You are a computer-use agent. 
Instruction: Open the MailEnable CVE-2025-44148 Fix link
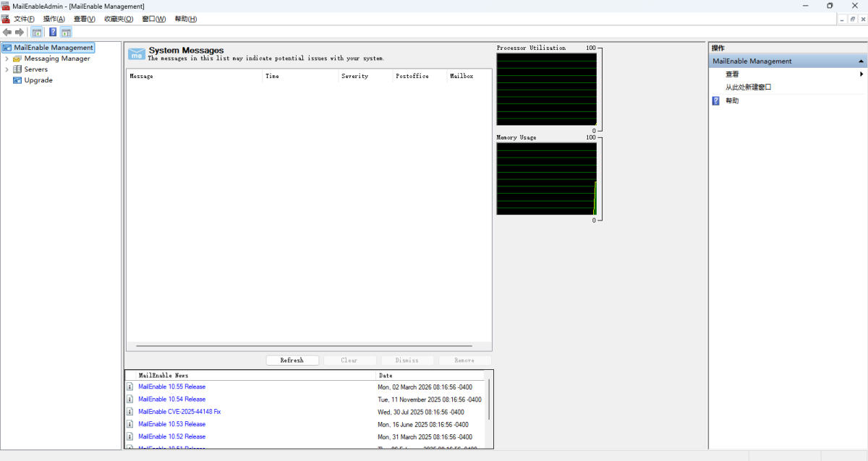pos(179,412)
